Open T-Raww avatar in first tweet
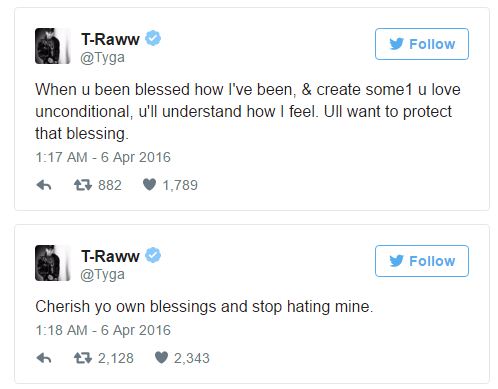 (53, 46)
